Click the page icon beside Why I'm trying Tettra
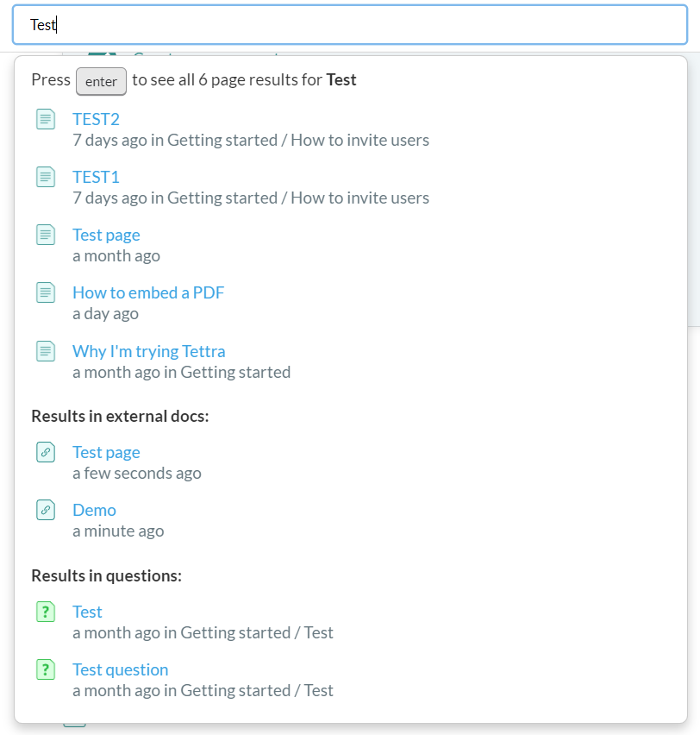 (x=46, y=351)
